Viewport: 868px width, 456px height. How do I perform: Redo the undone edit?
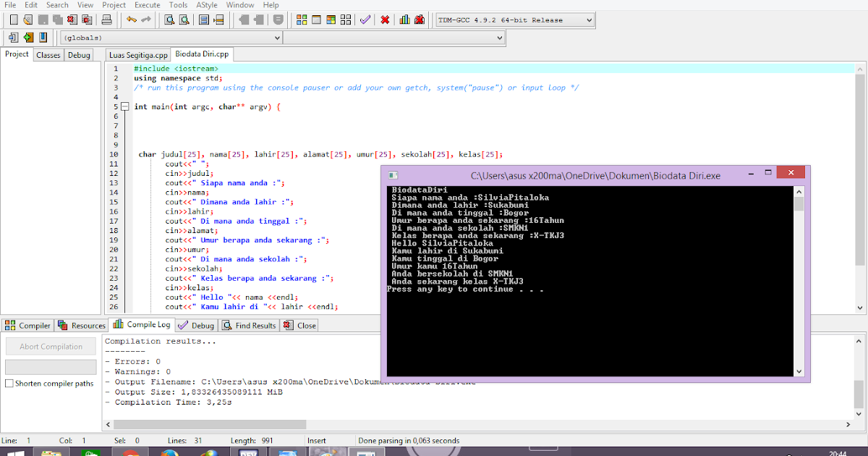click(147, 20)
